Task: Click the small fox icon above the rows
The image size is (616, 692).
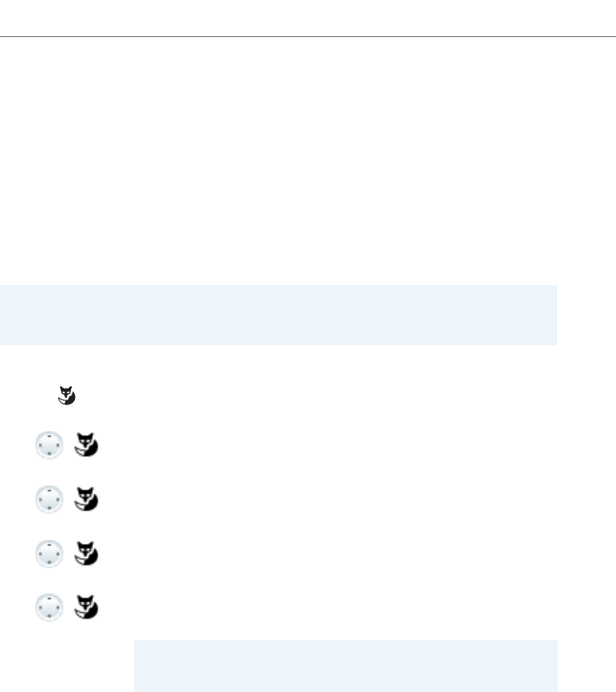Action: point(67,396)
